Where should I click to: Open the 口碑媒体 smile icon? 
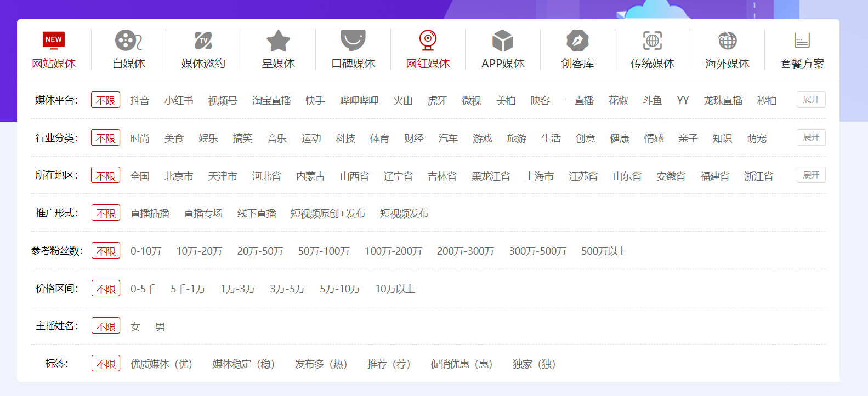point(353,41)
